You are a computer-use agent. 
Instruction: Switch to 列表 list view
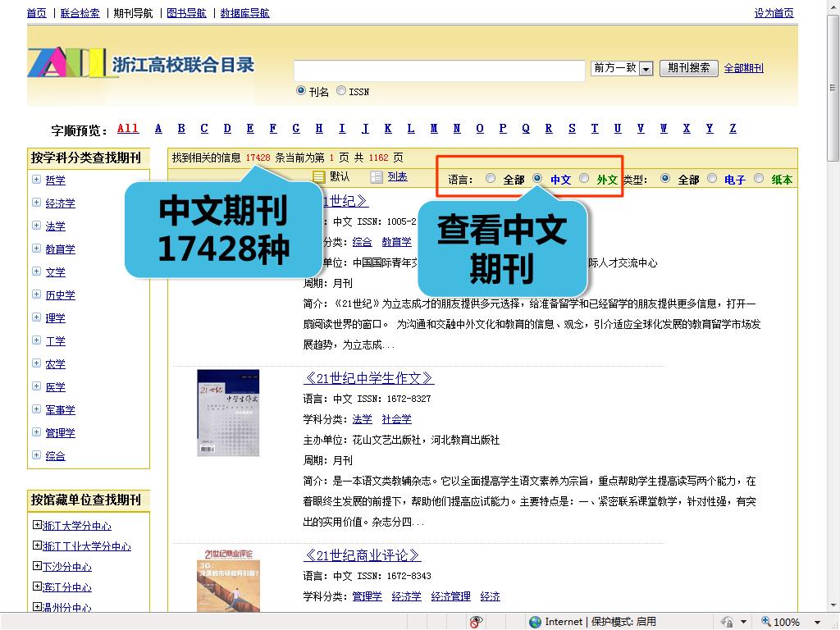point(397,177)
